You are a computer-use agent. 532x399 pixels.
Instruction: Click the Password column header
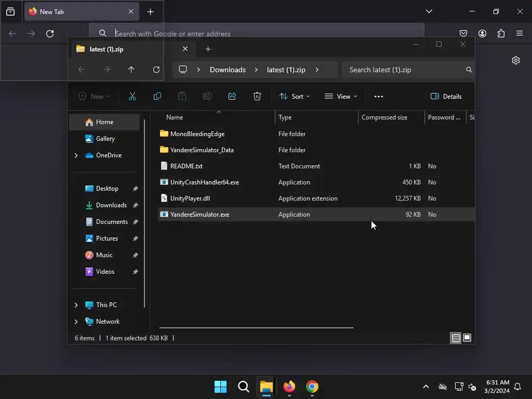tap(445, 117)
